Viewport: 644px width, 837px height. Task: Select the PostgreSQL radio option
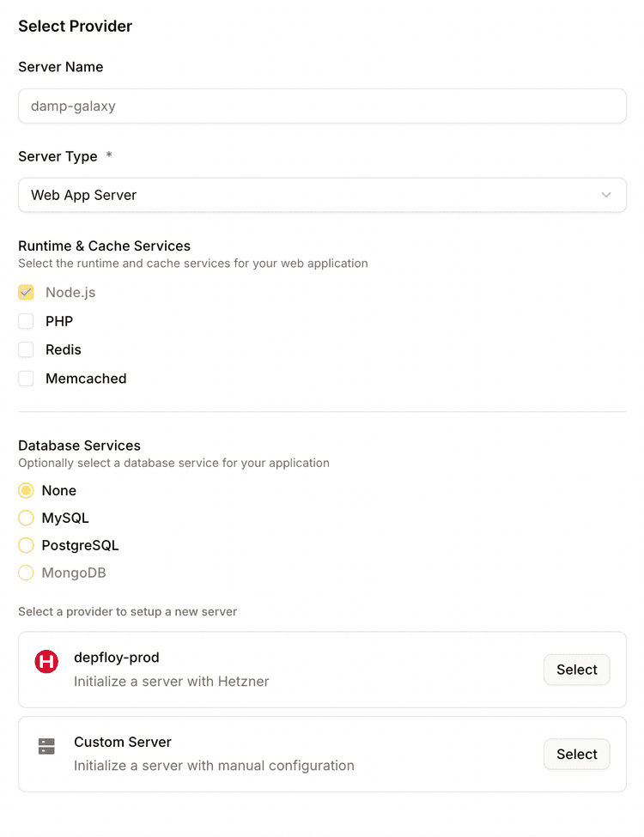click(x=27, y=545)
